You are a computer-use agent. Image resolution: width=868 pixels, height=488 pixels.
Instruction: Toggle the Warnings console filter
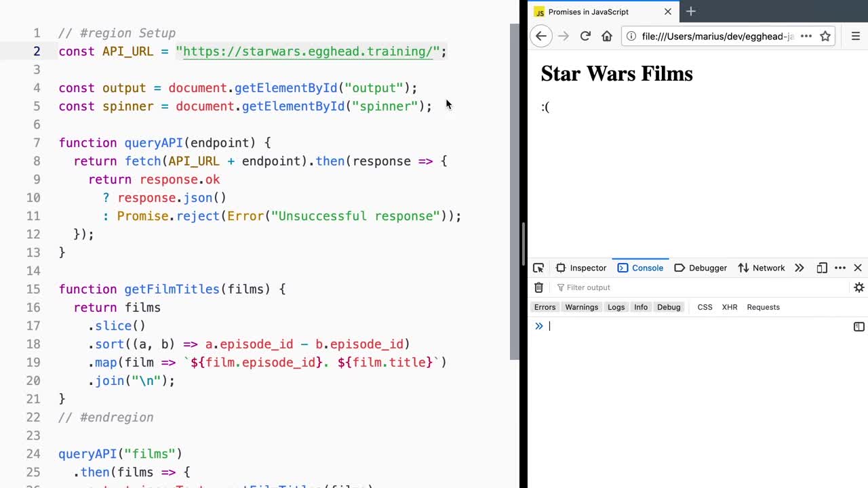(x=581, y=307)
